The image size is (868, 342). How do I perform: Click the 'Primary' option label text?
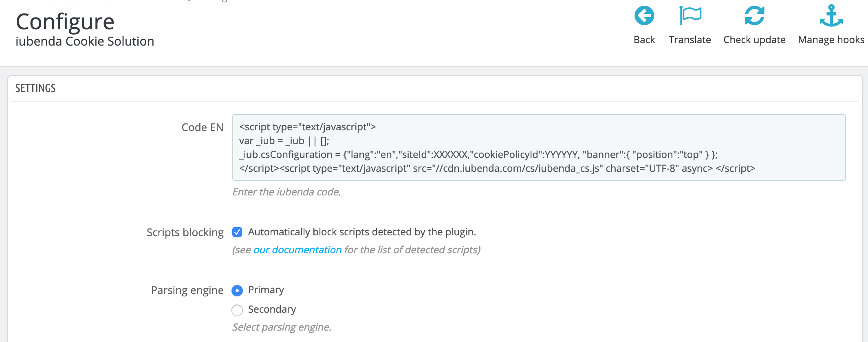[266, 290]
